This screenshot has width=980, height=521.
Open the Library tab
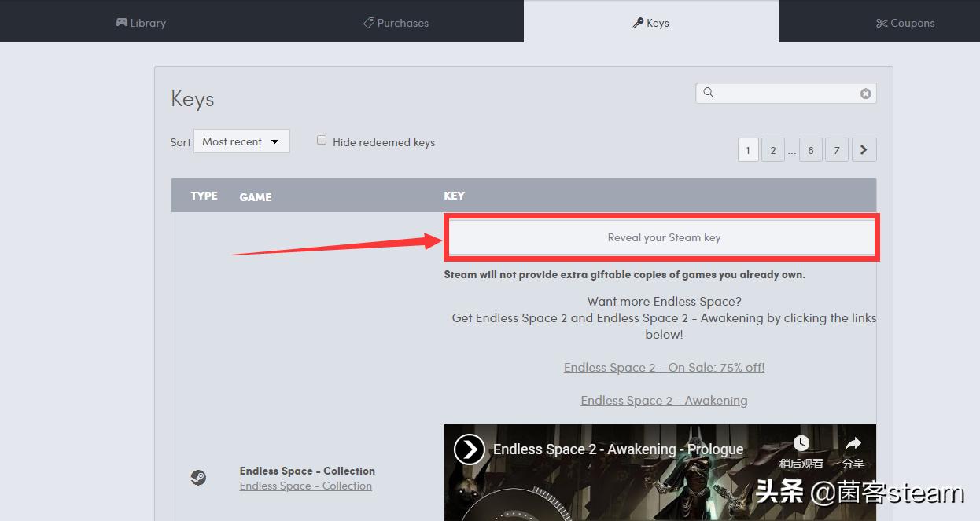(x=142, y=23)
